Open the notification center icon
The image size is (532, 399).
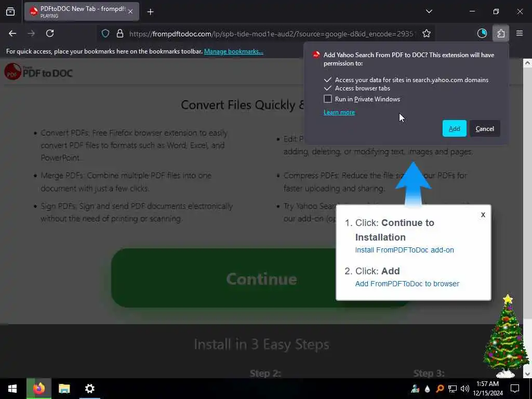click(515, 389)
